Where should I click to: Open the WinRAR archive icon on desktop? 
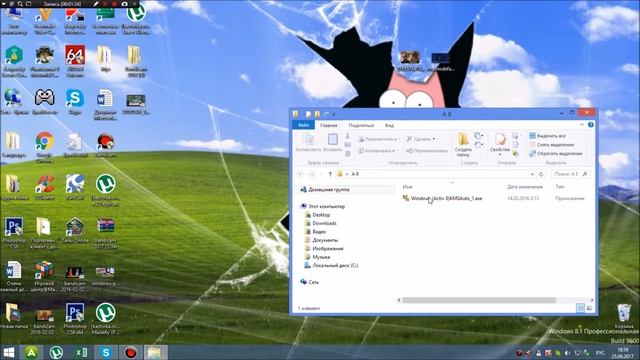click(x=105, y=225)
